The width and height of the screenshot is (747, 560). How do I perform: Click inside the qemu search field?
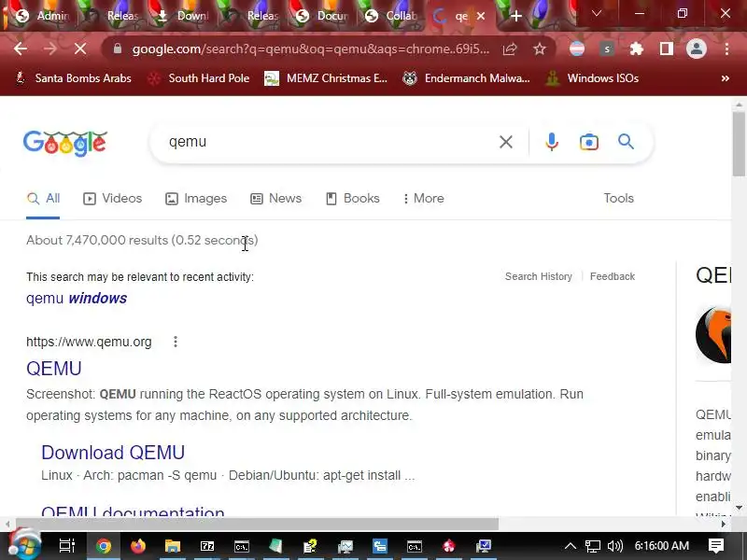329,142
